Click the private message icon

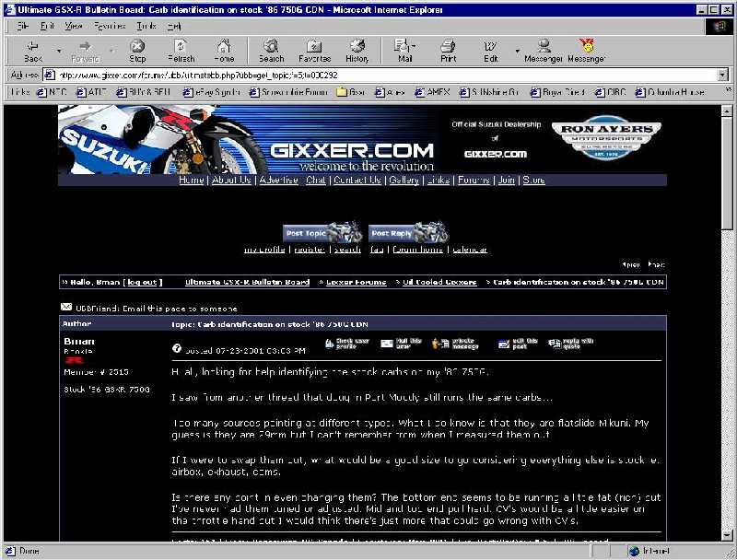pyautogui.click(x=454, y=344)
